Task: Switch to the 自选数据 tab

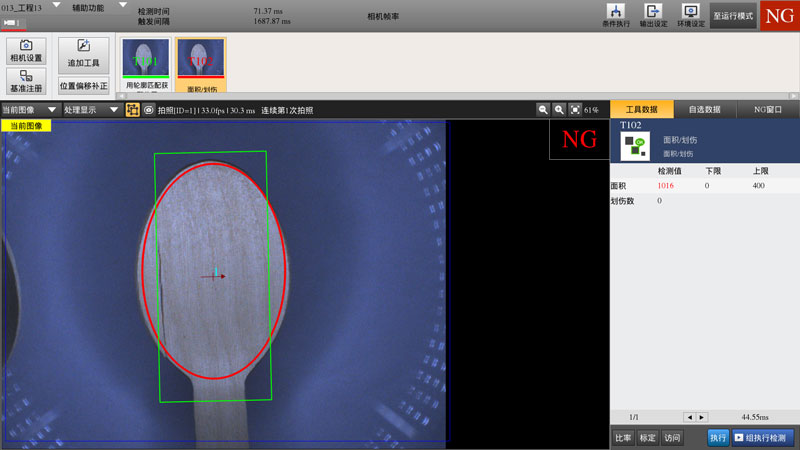Action: point(705,110)
